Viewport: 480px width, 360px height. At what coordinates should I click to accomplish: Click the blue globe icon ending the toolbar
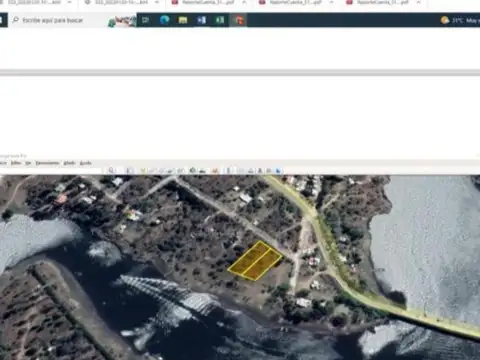pyautogui.click(x=278, y=171)
